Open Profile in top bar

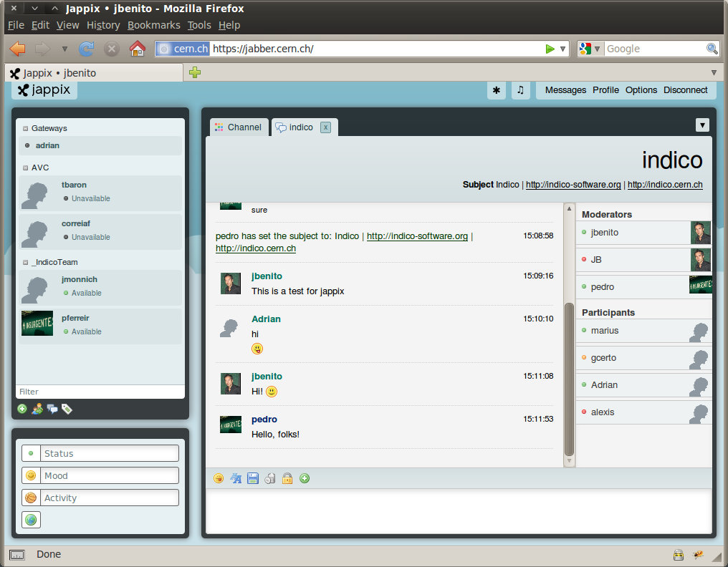tap(605, 90)
